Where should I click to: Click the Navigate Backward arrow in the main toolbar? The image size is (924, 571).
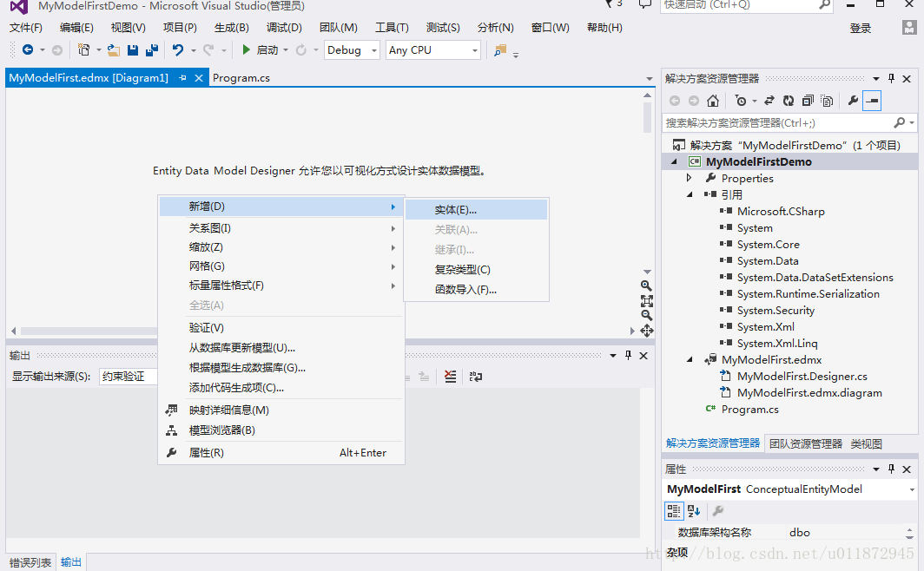point(28,50)
